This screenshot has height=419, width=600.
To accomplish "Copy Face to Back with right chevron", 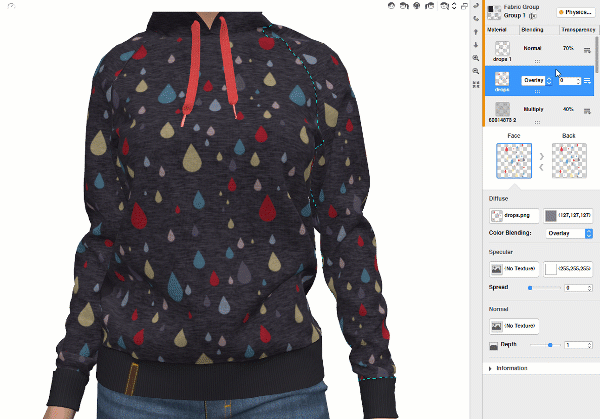I will pos(541,156).
